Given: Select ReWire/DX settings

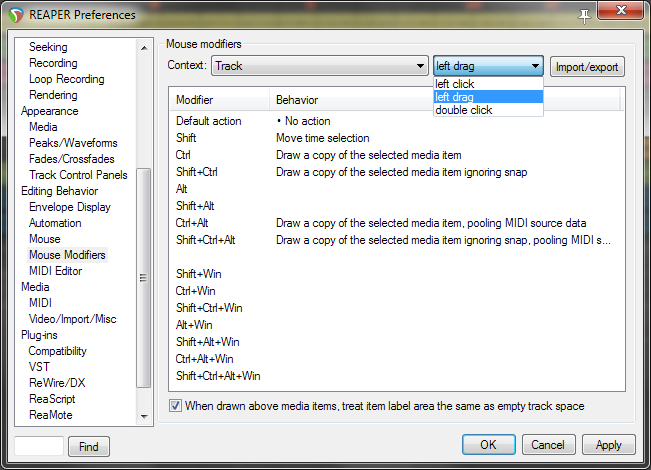Looking at the screenshot, I should 57,383.
